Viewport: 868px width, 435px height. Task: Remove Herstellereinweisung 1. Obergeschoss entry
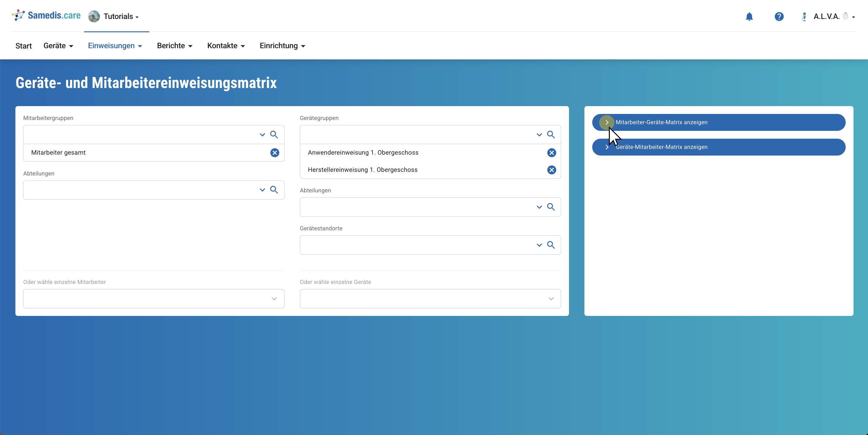pos(552,170)
